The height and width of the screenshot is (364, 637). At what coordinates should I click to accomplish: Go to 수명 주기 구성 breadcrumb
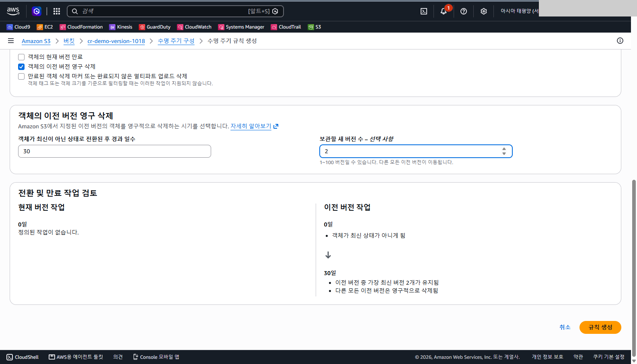[x=176, y=41]
